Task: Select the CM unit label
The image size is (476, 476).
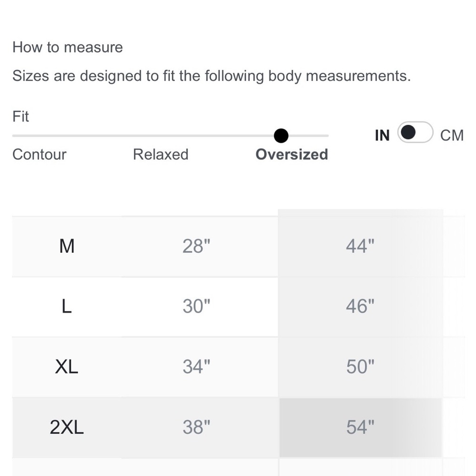Action: pyautogui.click(x=452, y=135)
